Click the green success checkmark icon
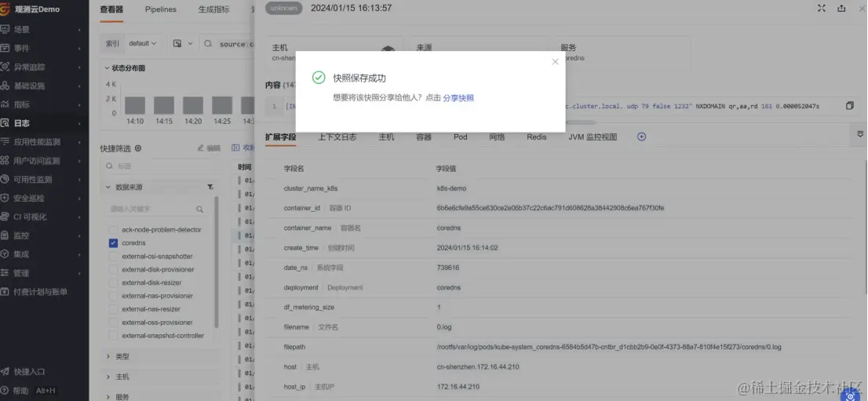Image resolution: width=868 pixels, height=401 pixels. pyautogui.click(x=319, y=78)
